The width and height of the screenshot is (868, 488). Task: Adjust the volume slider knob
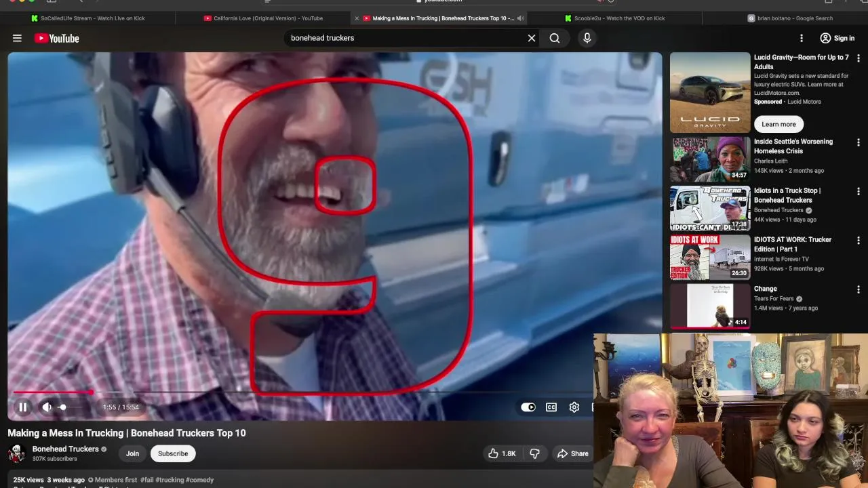click(x=62, y=407)
